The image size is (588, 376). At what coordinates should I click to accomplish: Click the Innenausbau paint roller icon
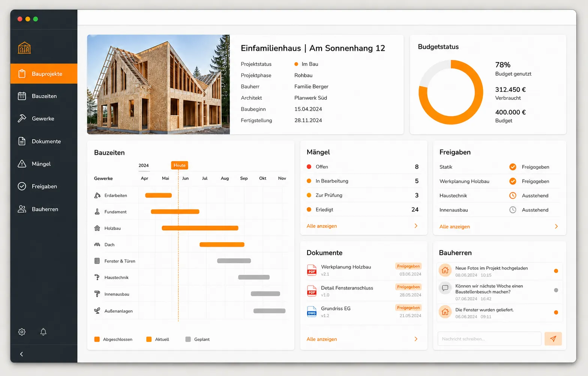point(97,294)
